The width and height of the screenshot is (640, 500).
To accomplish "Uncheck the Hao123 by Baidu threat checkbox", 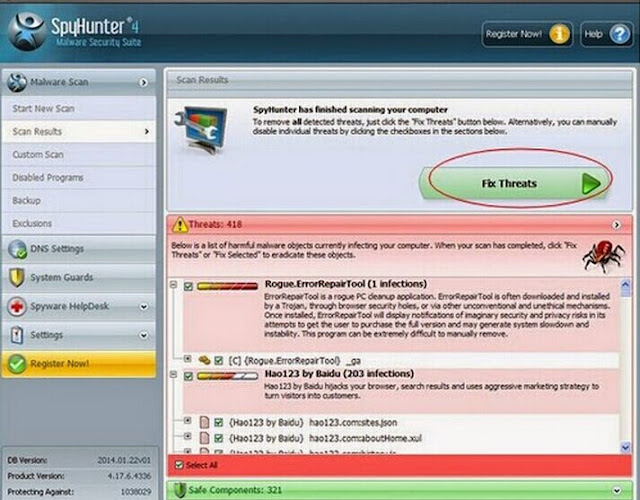I will tap(188, 376).
